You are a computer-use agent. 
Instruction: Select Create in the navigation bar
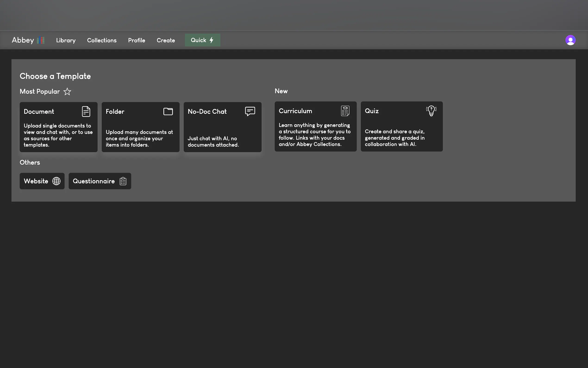tap(166, 40)
